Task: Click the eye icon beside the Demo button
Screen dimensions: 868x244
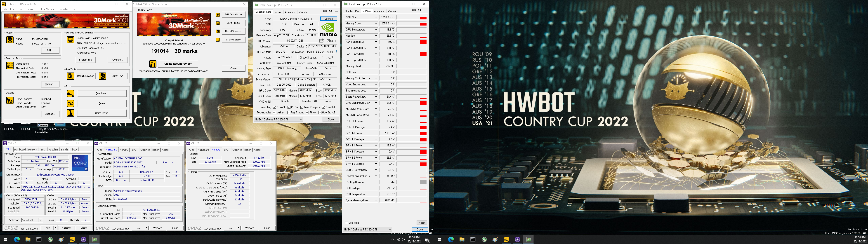Action: tap(70, 103)
